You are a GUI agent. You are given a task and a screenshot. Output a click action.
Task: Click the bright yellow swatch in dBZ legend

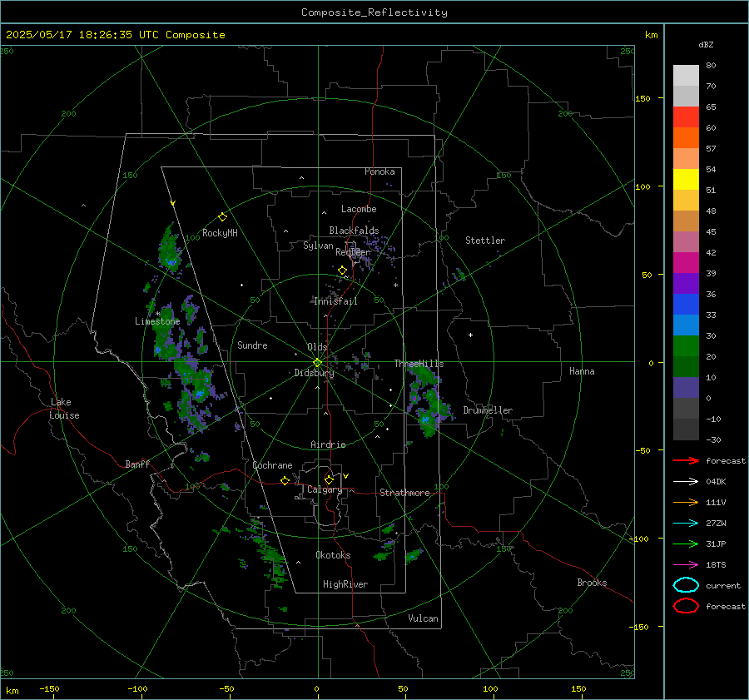(686, 179)
